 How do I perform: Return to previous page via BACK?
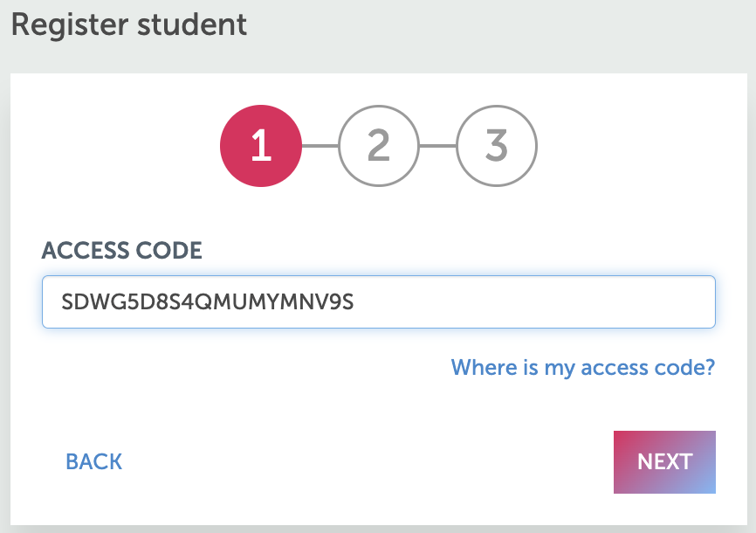click(x=94, y=461)
